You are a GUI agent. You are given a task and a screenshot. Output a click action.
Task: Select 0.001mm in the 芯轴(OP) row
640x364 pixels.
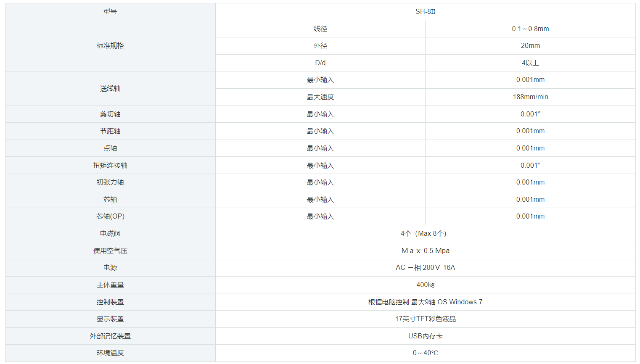point(530,216)
